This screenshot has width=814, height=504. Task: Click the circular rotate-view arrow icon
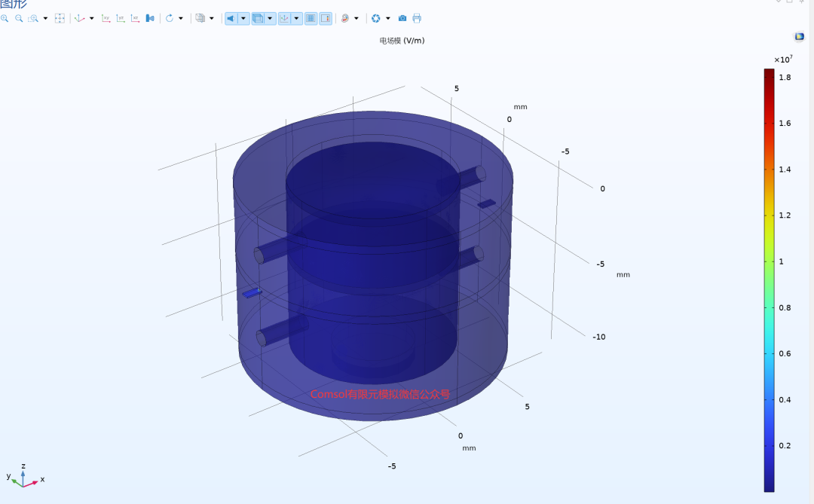pyautogui.click(x=170, y=19)
